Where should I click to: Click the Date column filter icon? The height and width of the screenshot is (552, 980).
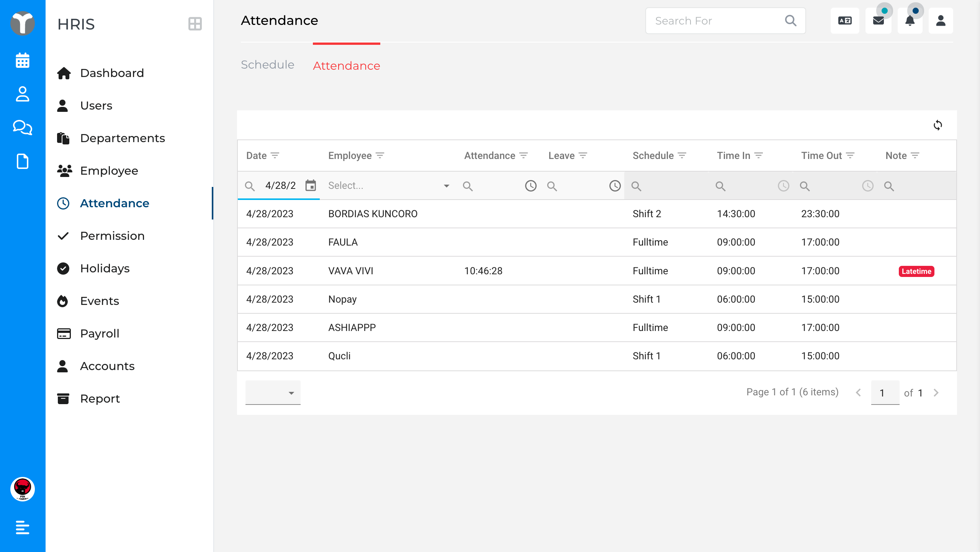[x=275, y=156]
